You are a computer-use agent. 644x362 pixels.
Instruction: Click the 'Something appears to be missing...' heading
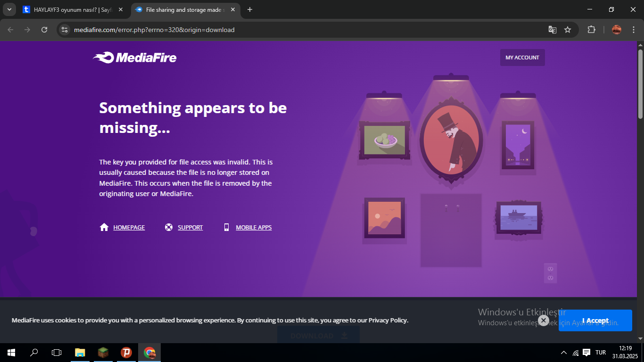[193, 117]
